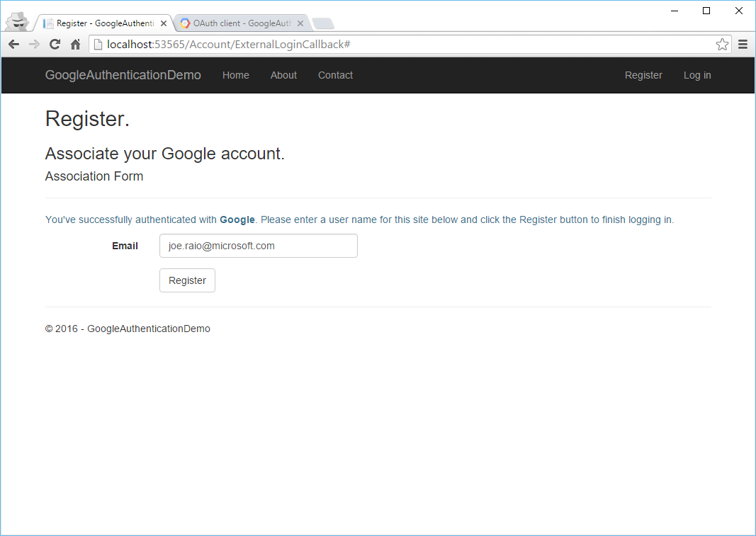Screen dimensions: 756x536
Task: Go back with the browser back arrow
Action: point(14,45)
